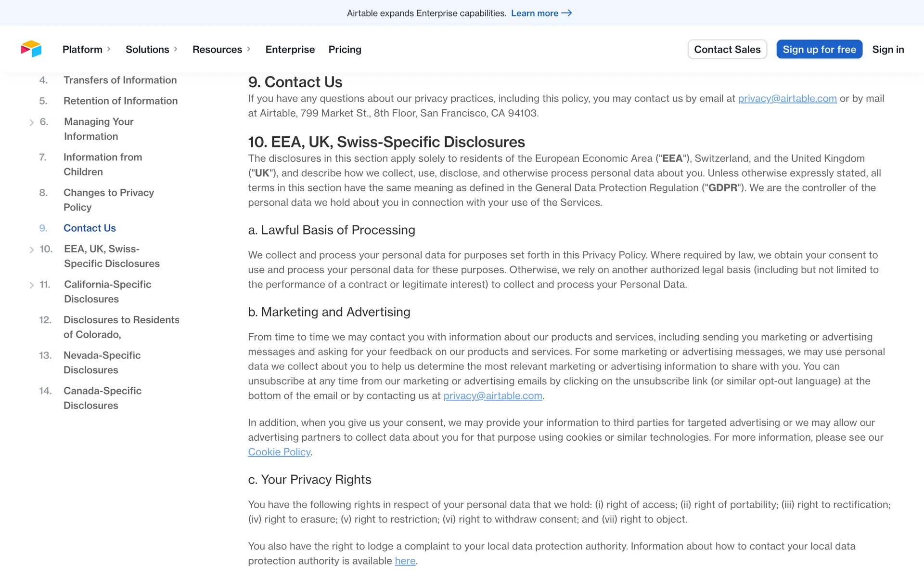Click the Learn more arrow link
This screenshot has height=578, width=924.
[x=541, y=13]
